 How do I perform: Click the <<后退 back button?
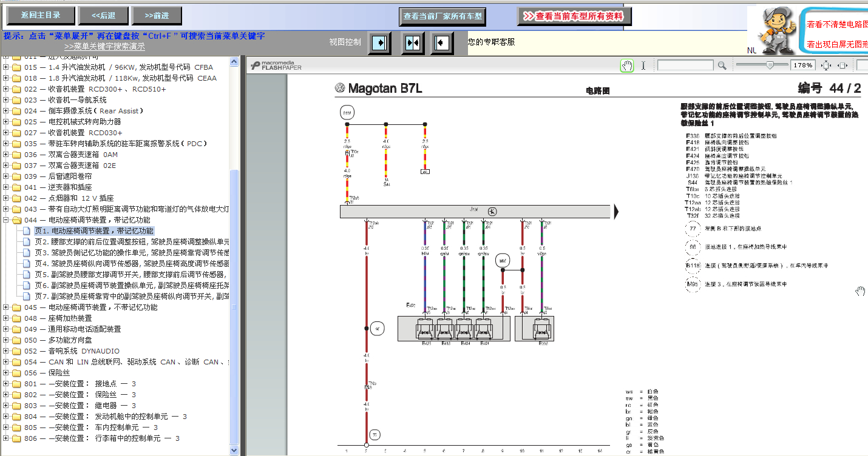pyautogui.click(x=104, y=16)
